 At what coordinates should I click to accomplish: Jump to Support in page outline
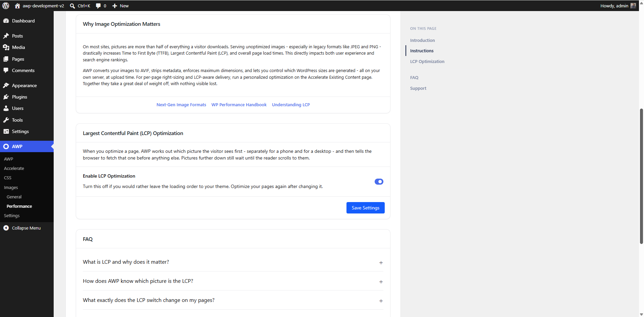point(418,88)
